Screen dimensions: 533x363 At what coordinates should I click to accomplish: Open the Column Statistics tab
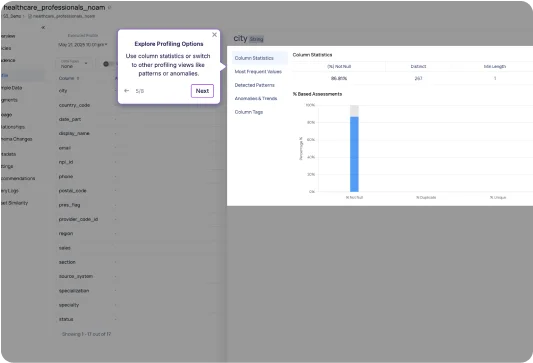tap(260, 58)
